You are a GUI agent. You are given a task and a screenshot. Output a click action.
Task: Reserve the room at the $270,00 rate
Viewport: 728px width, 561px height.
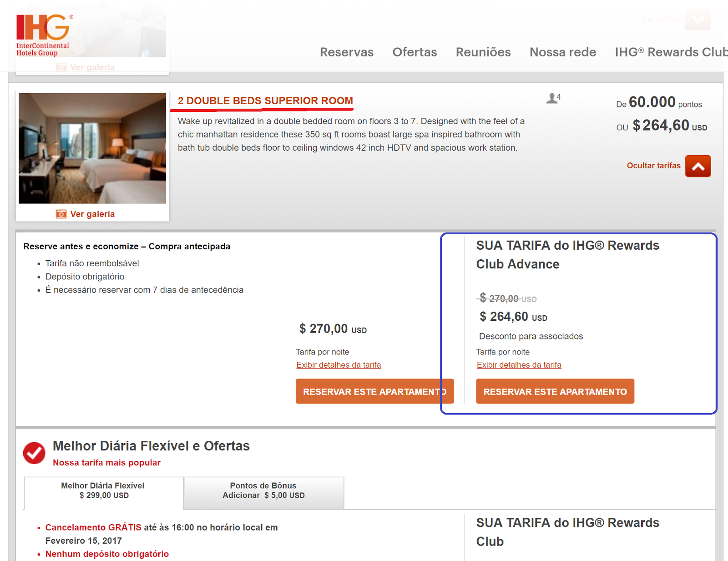click(x=374, y=391)
